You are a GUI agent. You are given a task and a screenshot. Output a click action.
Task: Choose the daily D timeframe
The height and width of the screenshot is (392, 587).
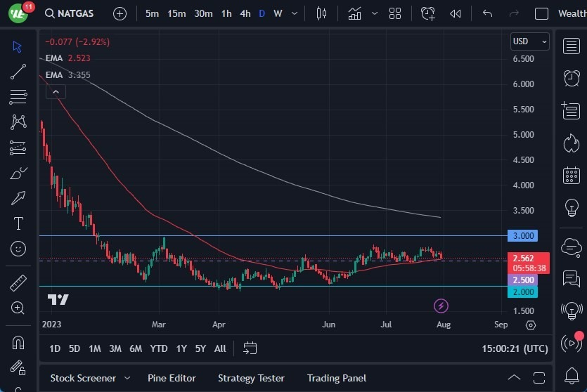262,14
